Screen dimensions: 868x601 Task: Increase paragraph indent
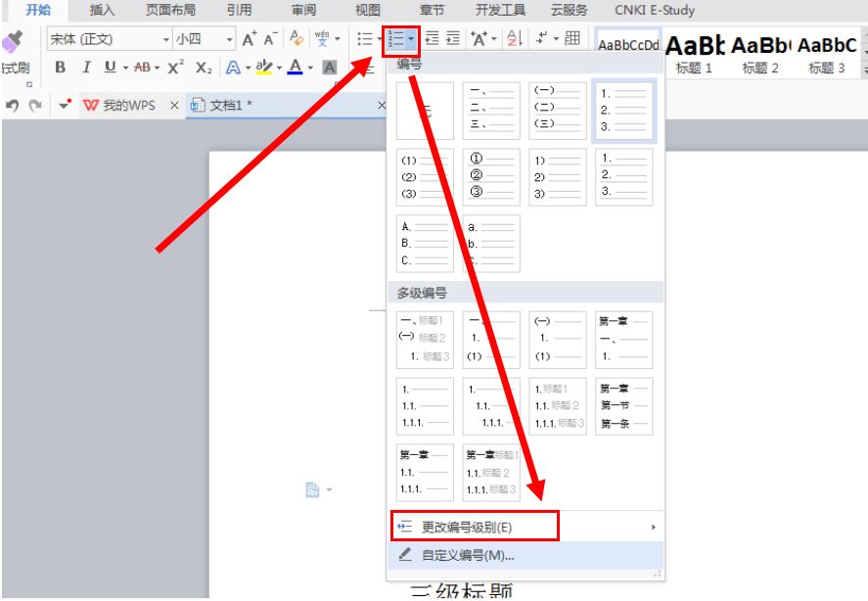click(453, 38)
